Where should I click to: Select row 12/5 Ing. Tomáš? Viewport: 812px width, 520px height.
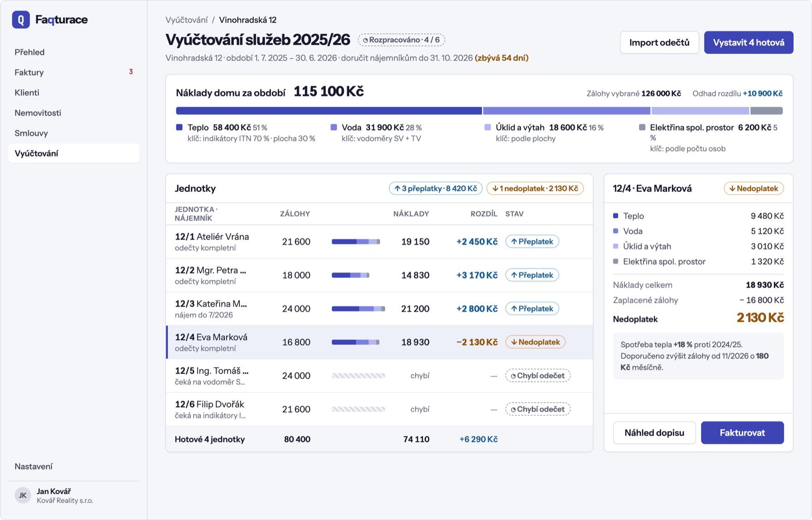pos(379,376)
